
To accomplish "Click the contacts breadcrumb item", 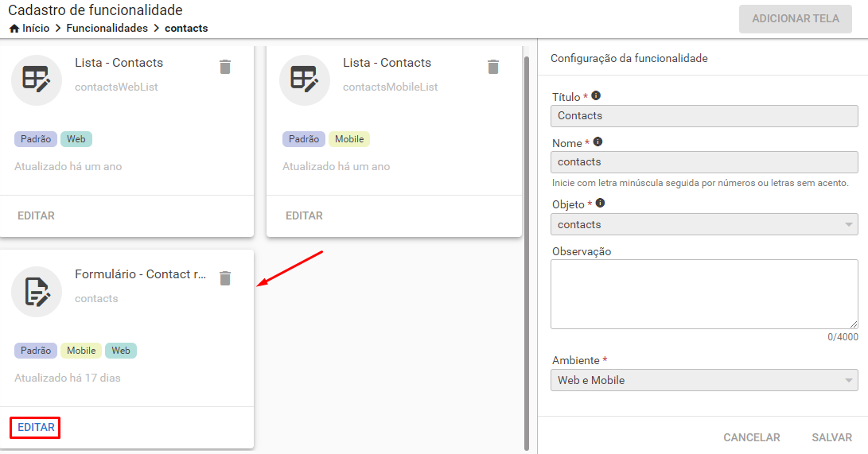I will (x=186, y=28).
